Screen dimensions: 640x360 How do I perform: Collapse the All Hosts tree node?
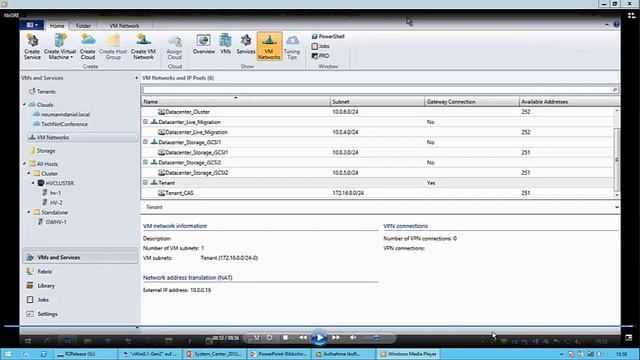[24, 164]
